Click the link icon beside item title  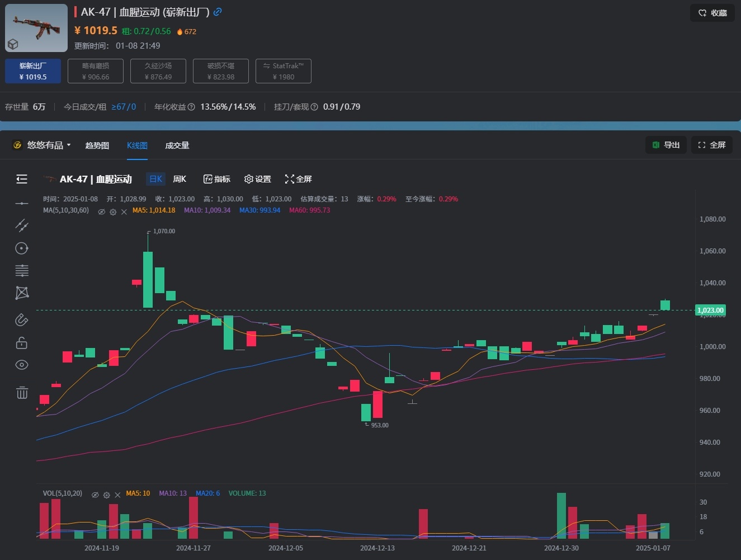coord(218,12)
